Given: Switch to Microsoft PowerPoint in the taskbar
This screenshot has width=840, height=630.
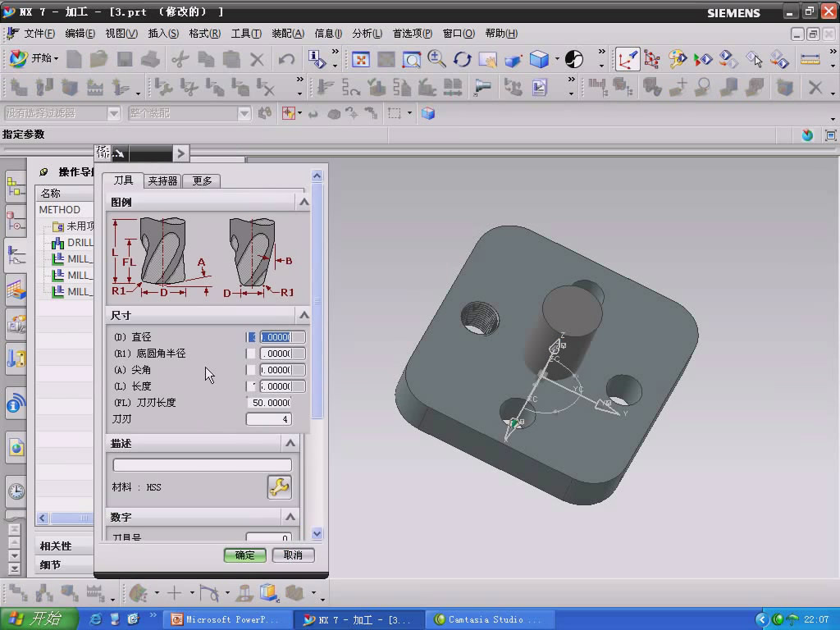Looking at the screenshot, I should coord(226,619).
